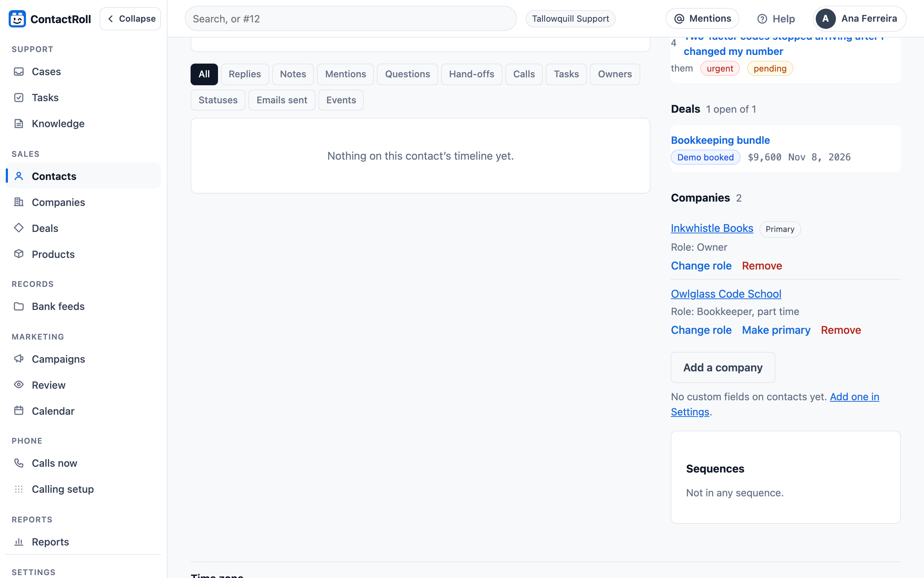
Task: Collapse the sidebar navigation
Action: pyautogui.click(x=130, y=19)
